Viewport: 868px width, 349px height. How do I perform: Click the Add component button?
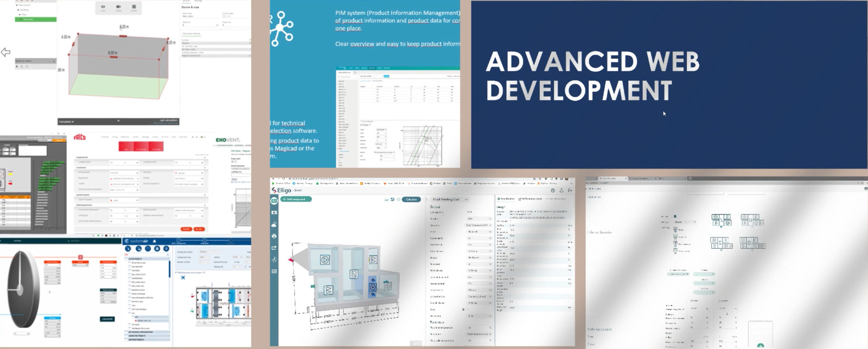(296, 199)
